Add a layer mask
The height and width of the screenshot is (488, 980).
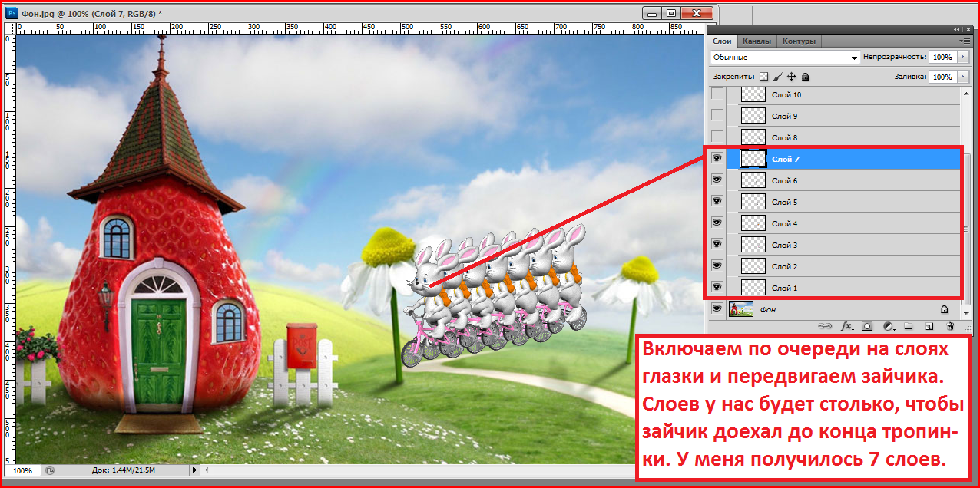click(867, 326)
